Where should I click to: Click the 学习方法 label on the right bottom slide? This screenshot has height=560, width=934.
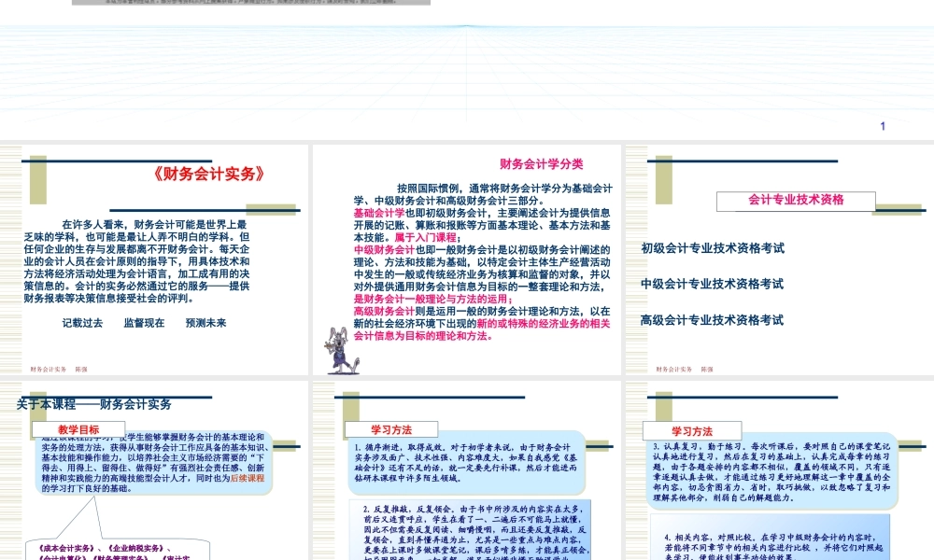691,430
